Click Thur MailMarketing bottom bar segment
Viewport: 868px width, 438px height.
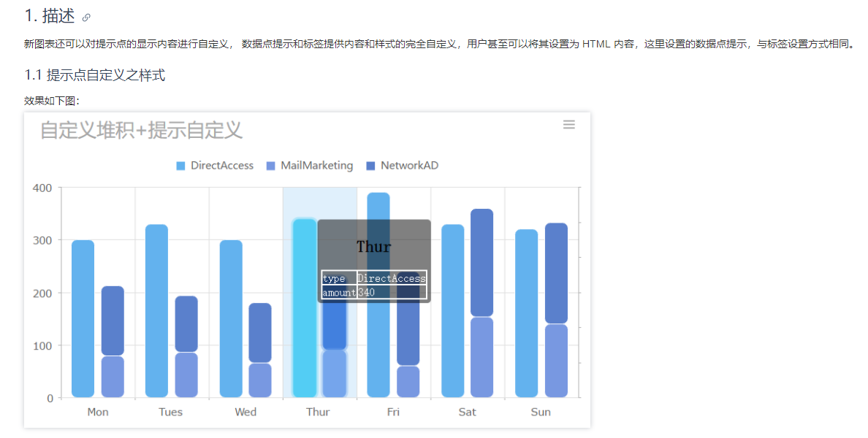(x=335, y=373)
